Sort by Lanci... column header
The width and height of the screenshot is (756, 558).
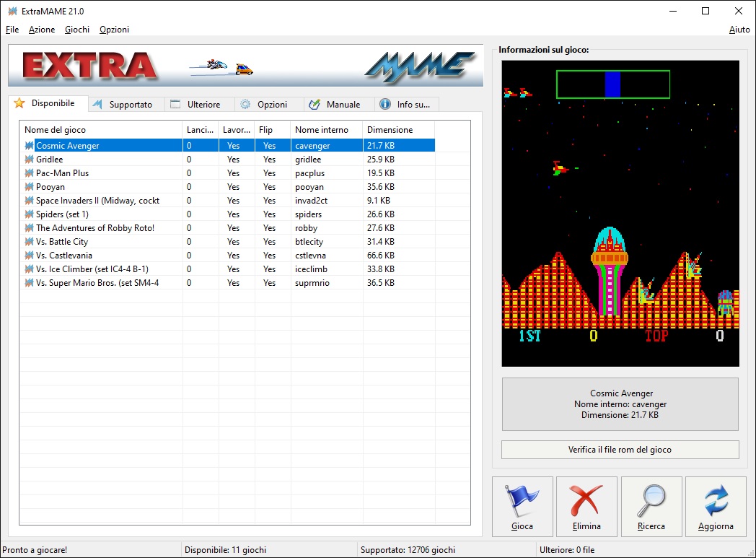coord(201,130)
